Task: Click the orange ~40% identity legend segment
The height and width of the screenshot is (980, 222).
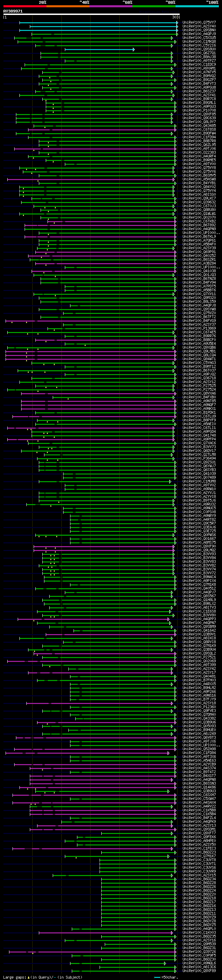Action: pyautogui.click(x=68, y=6)
